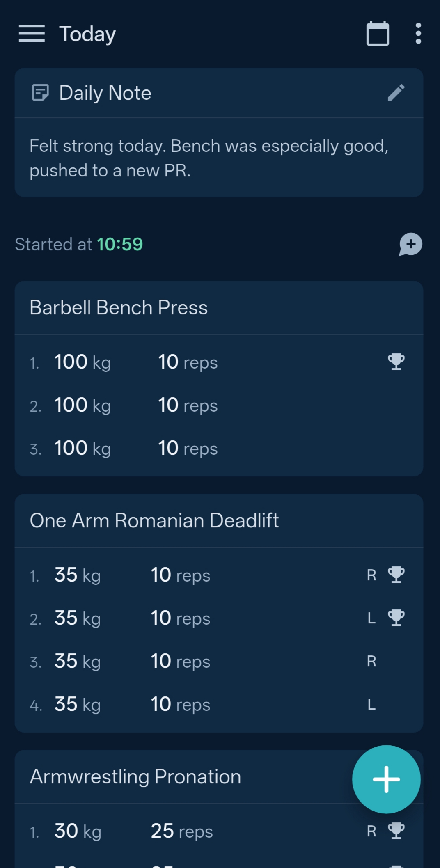The height and width of the screenshot is (868, 440).
Task: Add a workout comment via speech bubble
Action: click(410, 244)
